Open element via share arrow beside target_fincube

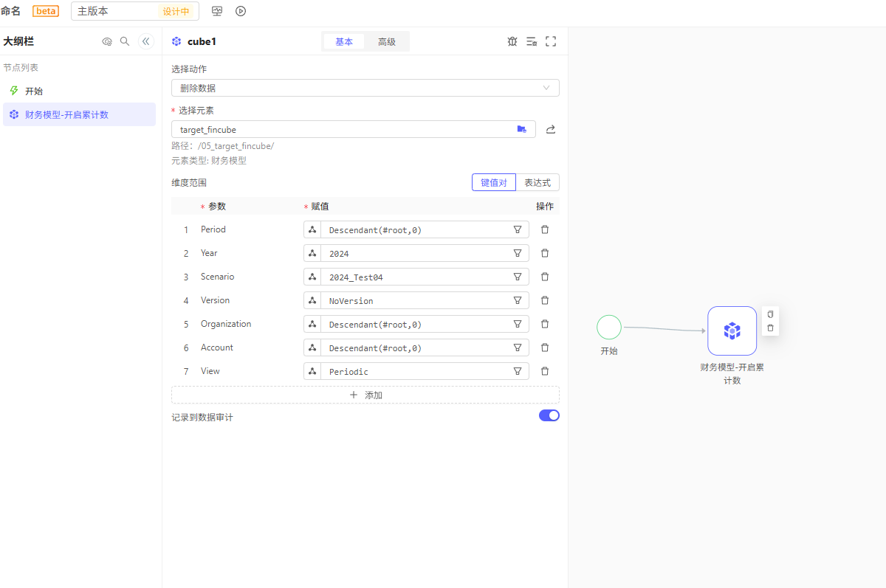pyautogui.click(x=550, y=130)
